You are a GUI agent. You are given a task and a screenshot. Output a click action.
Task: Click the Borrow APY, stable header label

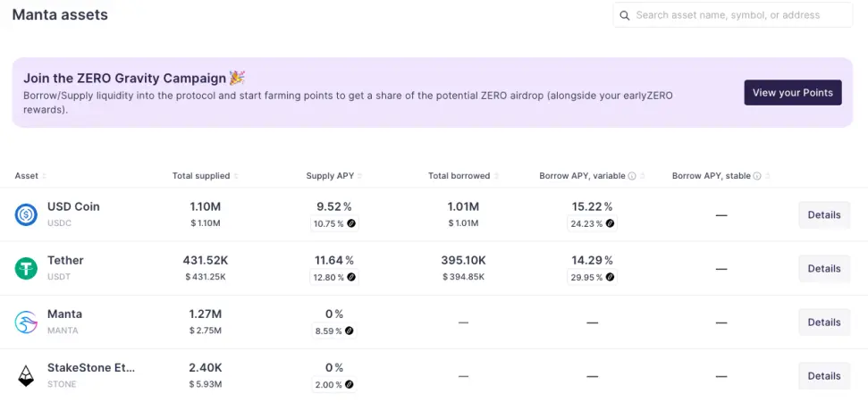(x=712, y=176)
